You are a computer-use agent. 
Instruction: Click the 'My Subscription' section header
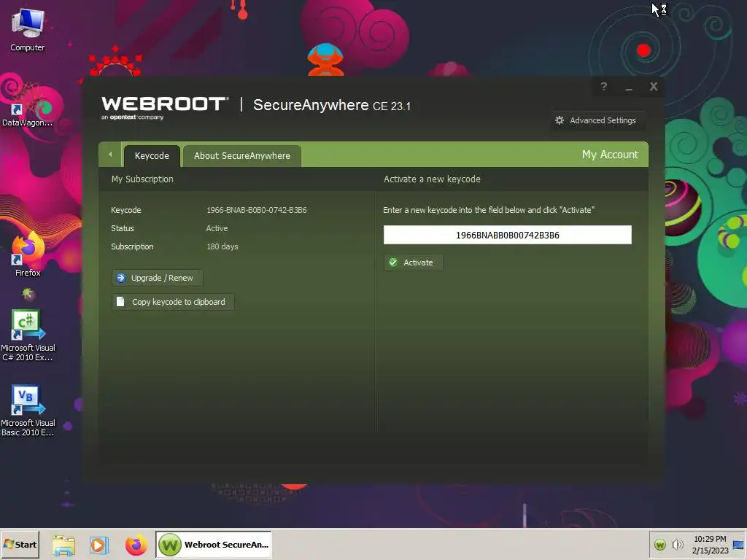[x=142, y=179]
